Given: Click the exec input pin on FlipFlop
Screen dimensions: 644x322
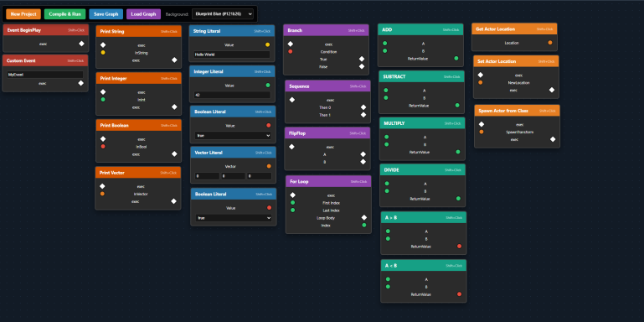Looking at the screenshot, I should coord(291,147).
